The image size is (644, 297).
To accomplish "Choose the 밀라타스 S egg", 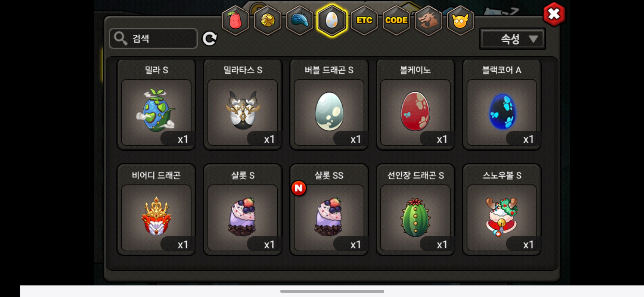I will [243, 105].
